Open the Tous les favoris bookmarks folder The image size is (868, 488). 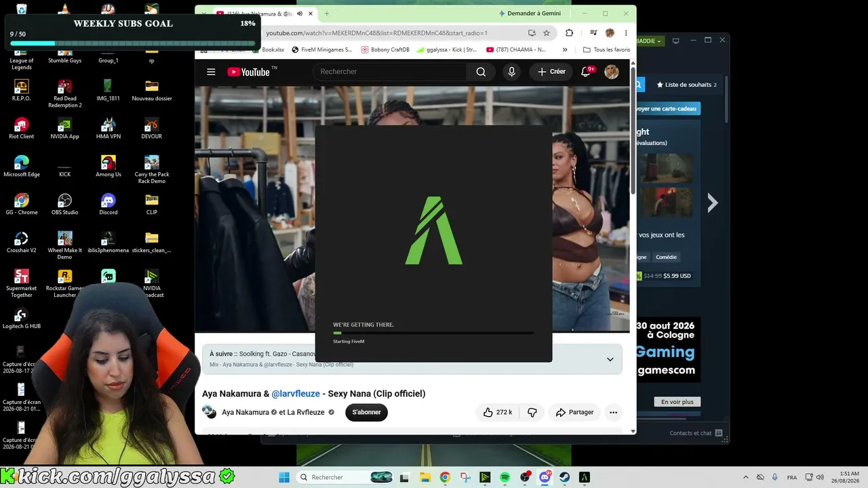[607, 49]
